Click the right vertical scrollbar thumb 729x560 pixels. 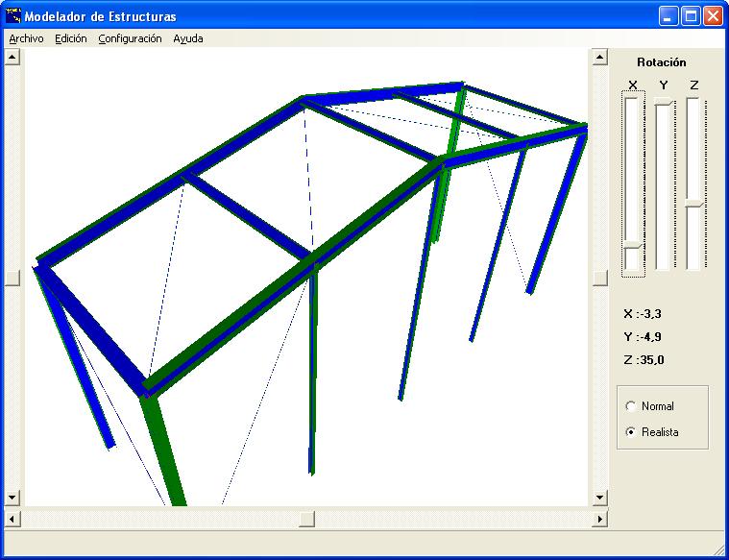pos(599,278)
